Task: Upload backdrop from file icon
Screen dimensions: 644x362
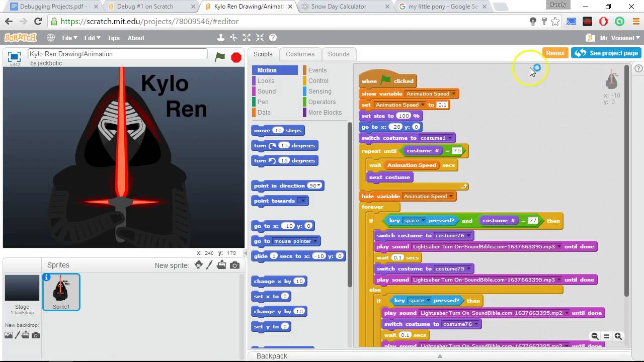Action: 26,335
